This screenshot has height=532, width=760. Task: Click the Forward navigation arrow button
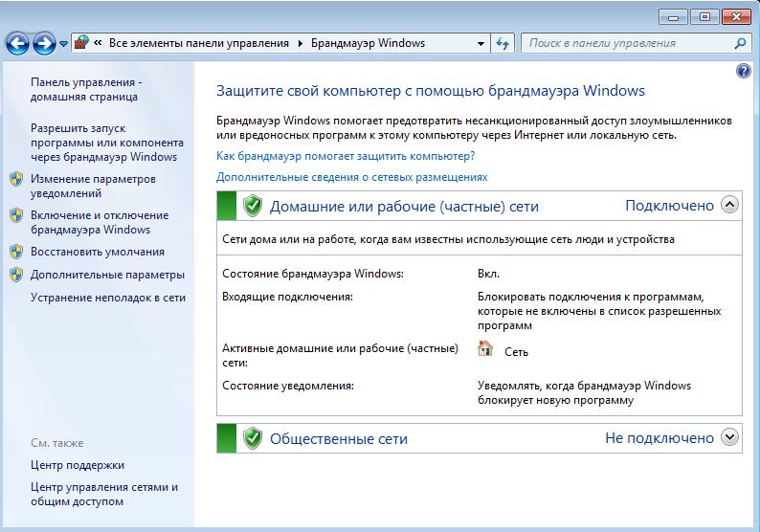point(44,43)
